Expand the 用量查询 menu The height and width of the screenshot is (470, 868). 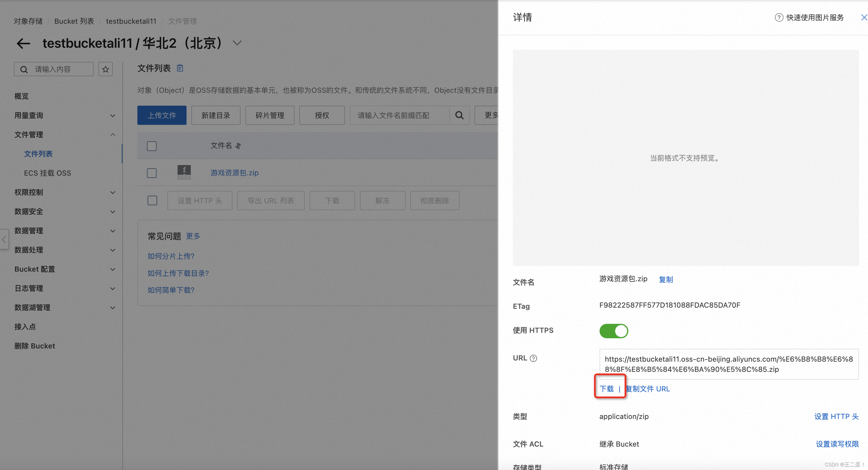pos(112,116)
